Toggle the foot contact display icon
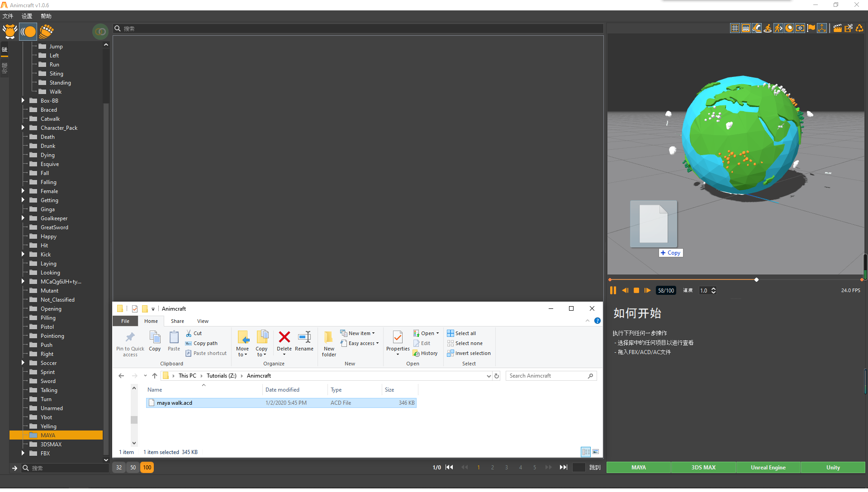Viewport: 868px width, 492px height. pyautogui.click(x=756, y=28)
